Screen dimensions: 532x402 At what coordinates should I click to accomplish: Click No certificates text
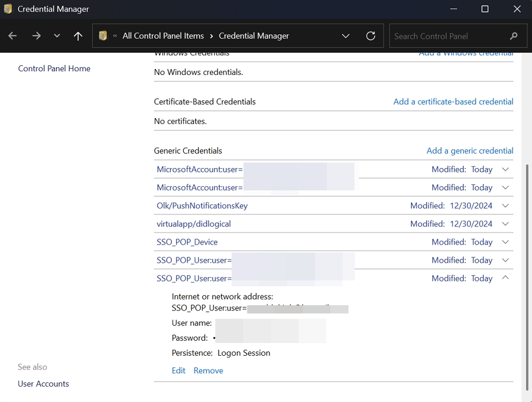tap(180, 121)
